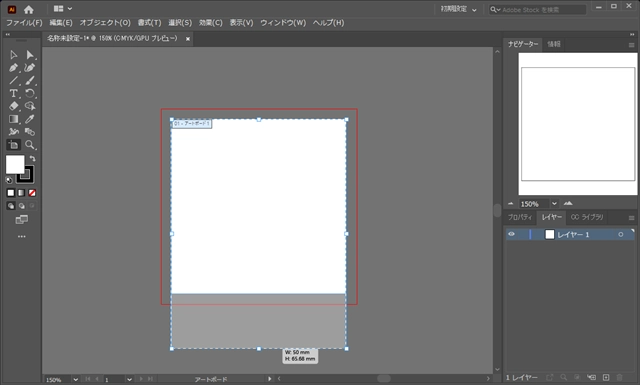Screen dimensions: 640x385
Task: Open status bar zoom level dropdown
Action: [x=76, y=379]
